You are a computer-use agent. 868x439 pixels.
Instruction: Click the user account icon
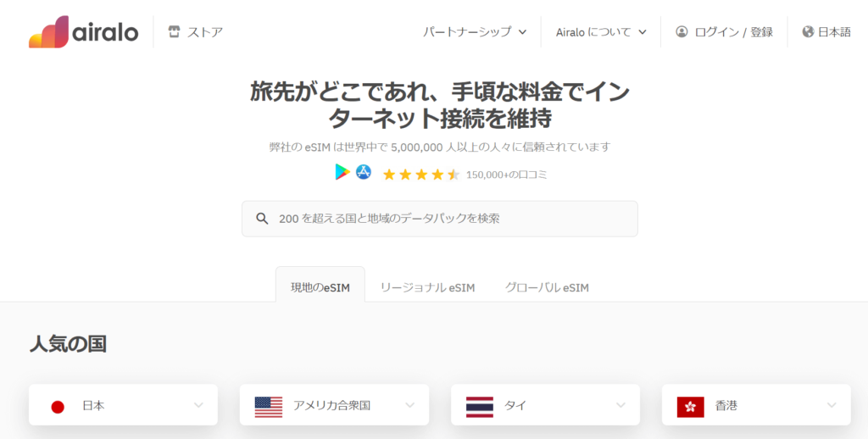click(x=682, y=31)
